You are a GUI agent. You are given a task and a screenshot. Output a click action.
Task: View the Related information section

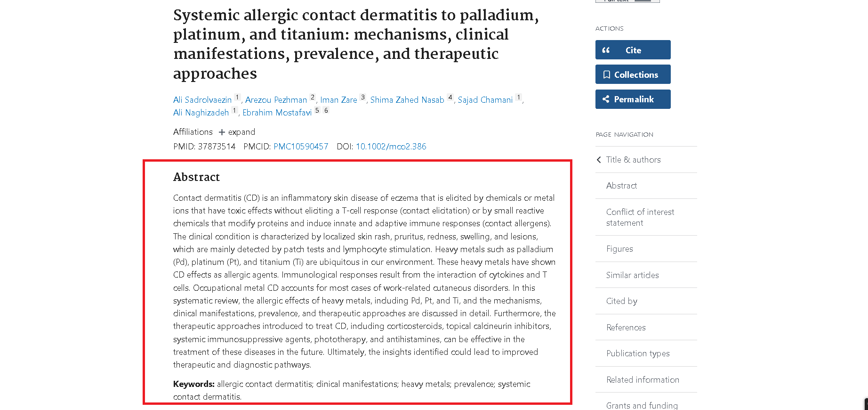pos(643,380)
